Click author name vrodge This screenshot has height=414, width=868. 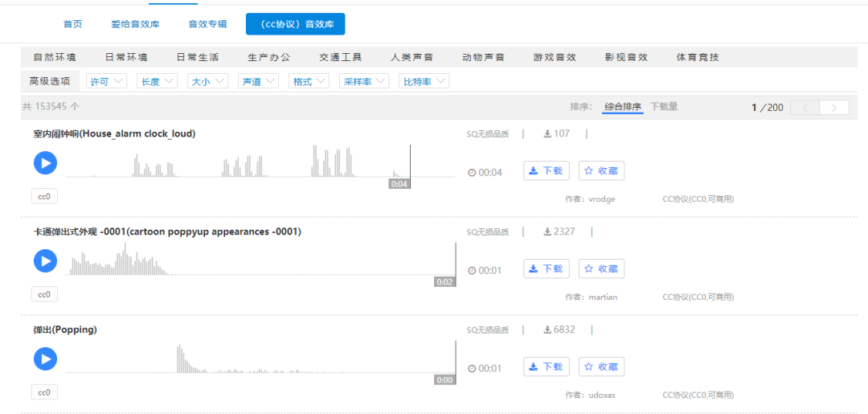(x=603, y=199)
